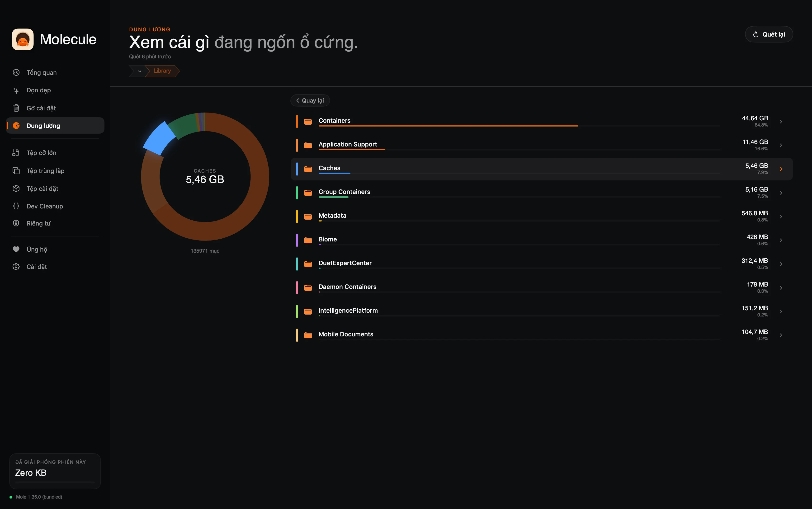Open the Group Containers folder row

click(344, 192)
